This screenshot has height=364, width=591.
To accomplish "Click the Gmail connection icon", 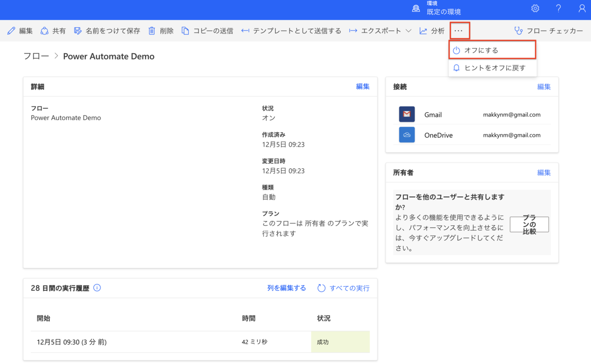I will coord(407,114).
